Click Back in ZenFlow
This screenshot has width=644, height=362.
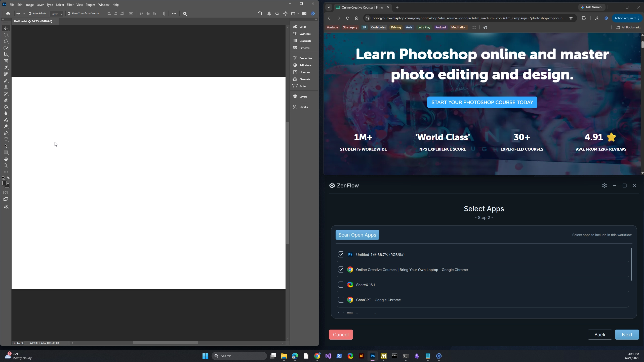click(600, 335)
